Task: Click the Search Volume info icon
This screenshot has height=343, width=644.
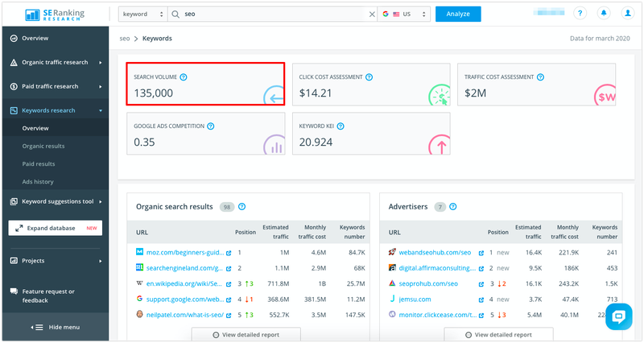Action: click(x=184, y=76)
